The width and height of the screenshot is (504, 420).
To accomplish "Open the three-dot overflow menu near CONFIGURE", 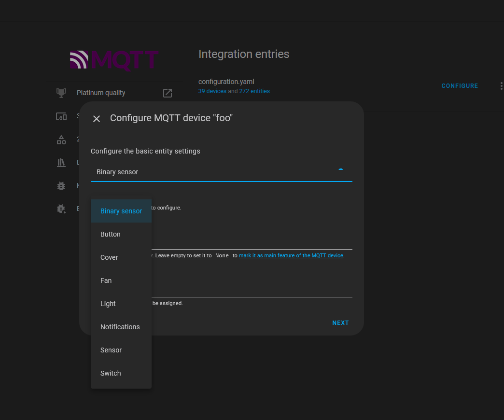I will click(x=501, y=86).
